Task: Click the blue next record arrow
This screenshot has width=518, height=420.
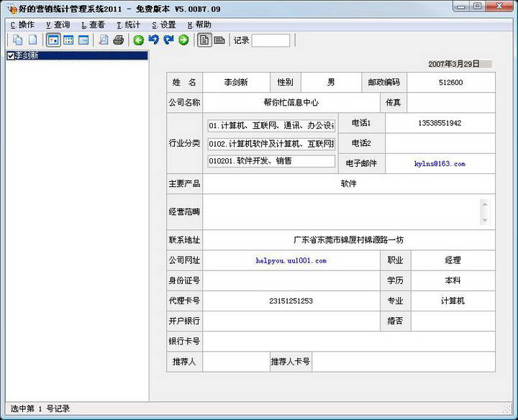Action: click(168, 40)
